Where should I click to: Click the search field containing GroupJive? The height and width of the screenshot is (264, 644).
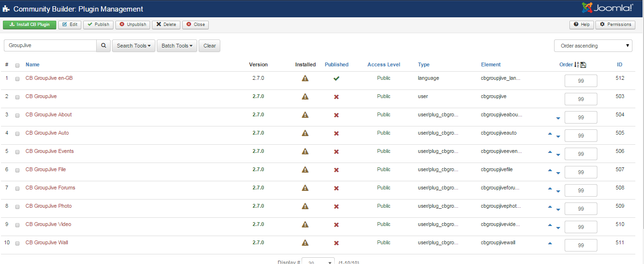[50, 46]
